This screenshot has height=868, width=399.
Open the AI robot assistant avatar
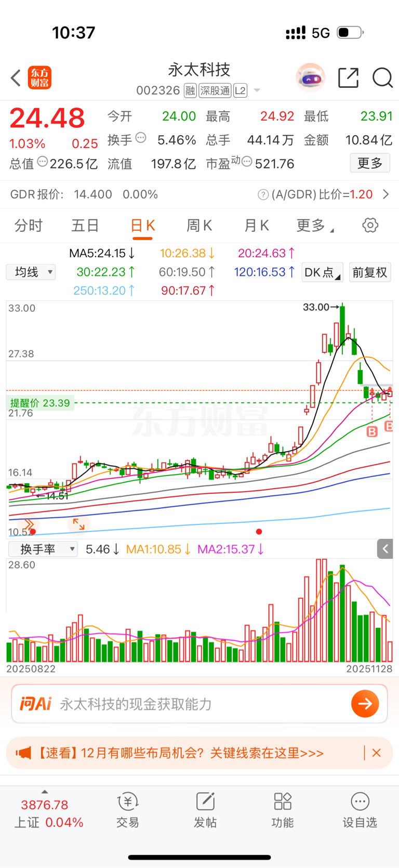point(310,78)
